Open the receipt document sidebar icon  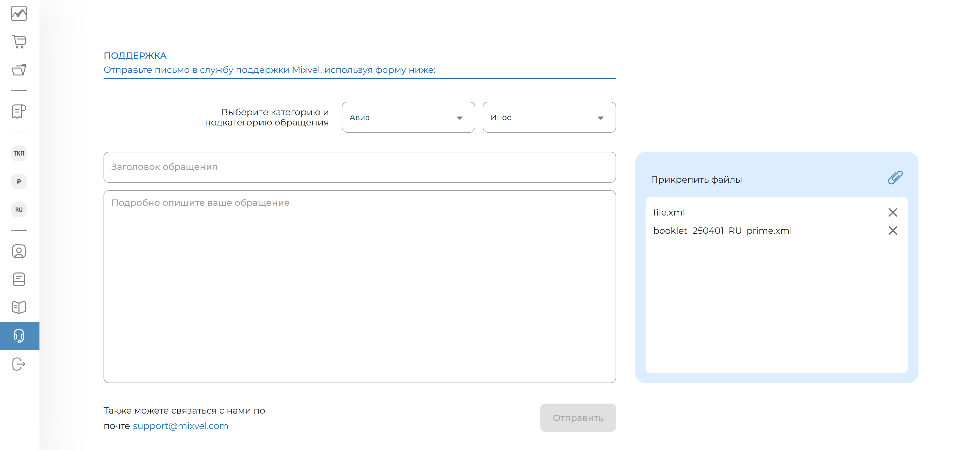(x=19, y=112)
